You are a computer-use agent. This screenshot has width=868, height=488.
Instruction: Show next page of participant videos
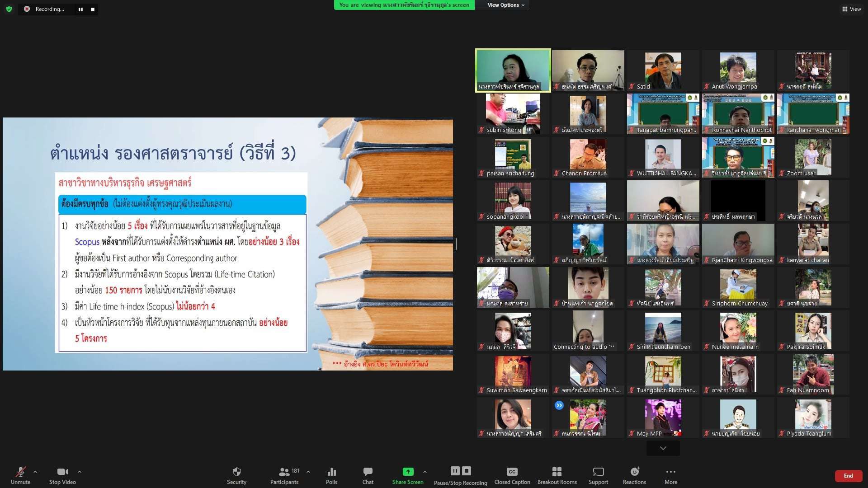point(663,448)
